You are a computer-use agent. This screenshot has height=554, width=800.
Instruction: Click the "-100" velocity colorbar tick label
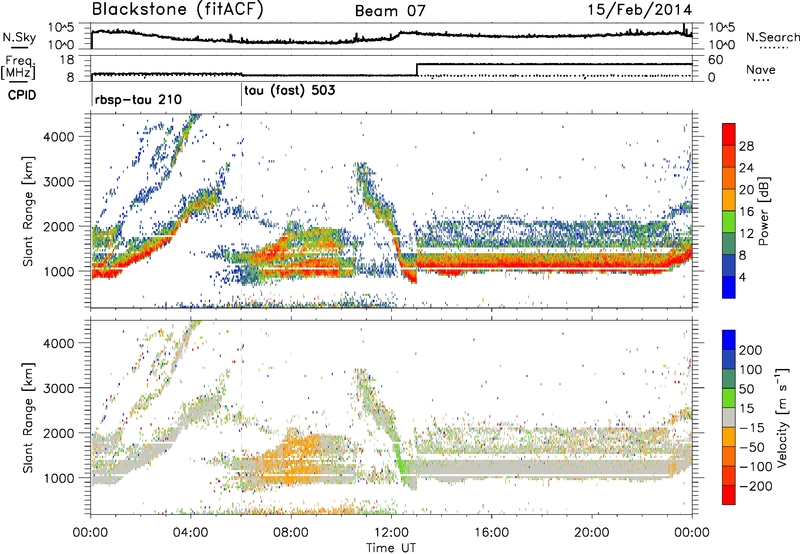[x=755, y=467]
